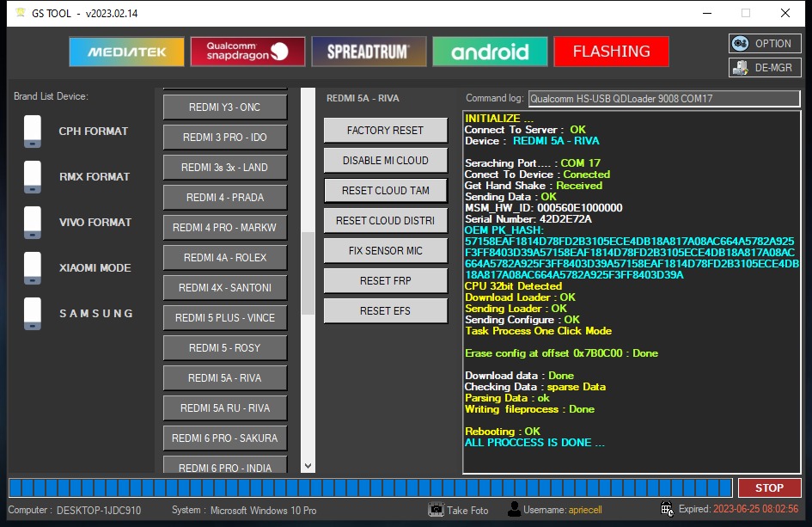Stop the running process with STOP
This screenshot has width=812, height=527.
point(769,487)
